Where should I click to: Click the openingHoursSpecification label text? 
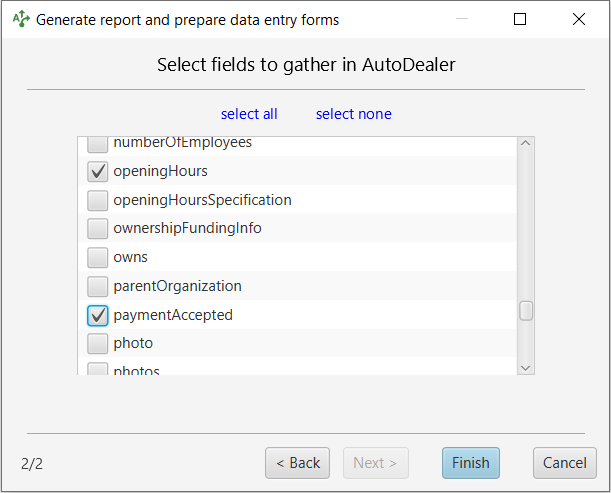[203, 200]
